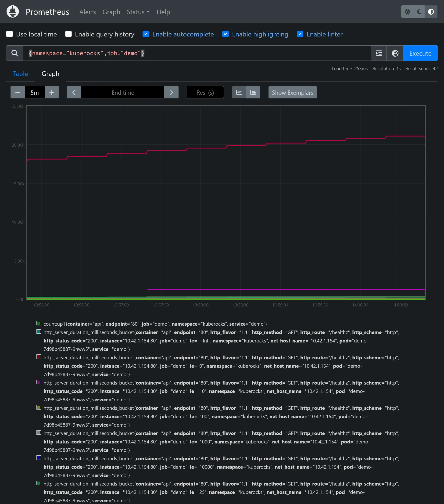Click the Prometheus logo

coord(13,12)
